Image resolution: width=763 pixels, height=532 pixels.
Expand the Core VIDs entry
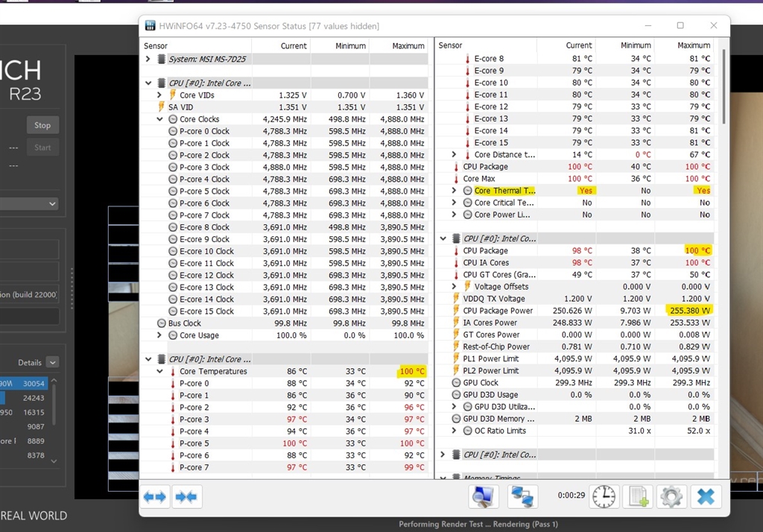point(159,95)
